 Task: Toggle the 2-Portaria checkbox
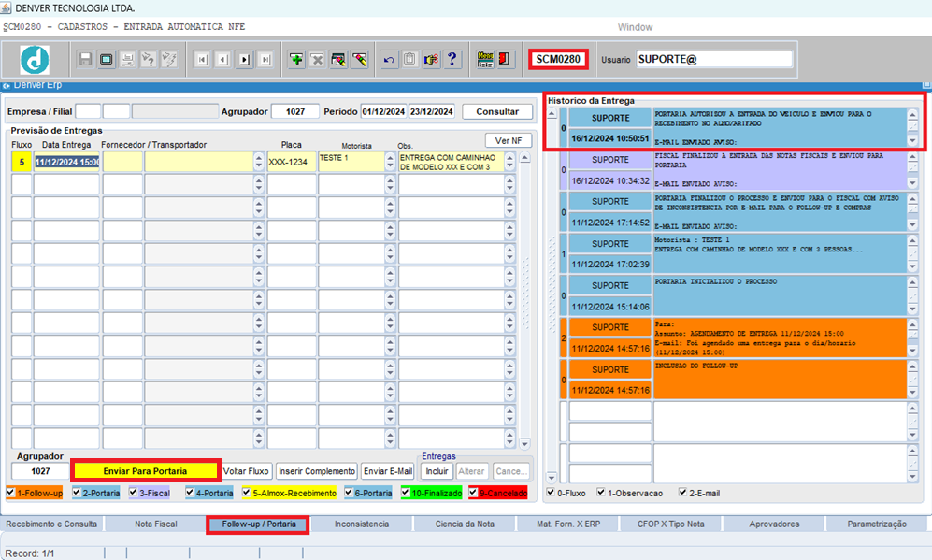[76, 493]
